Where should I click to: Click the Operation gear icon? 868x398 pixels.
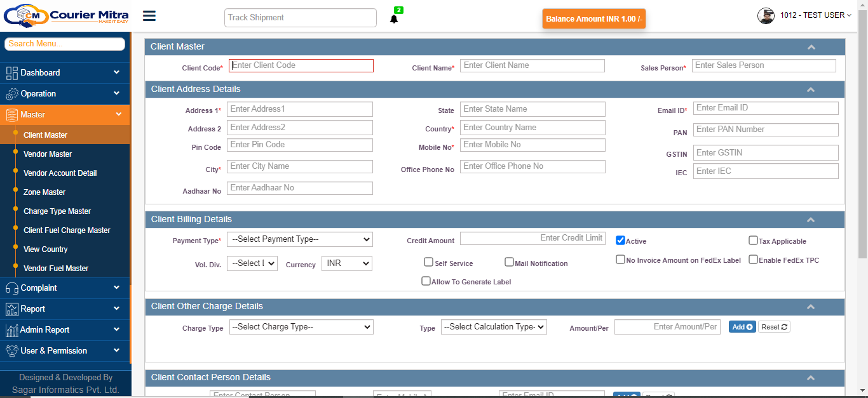click(11, 93)
